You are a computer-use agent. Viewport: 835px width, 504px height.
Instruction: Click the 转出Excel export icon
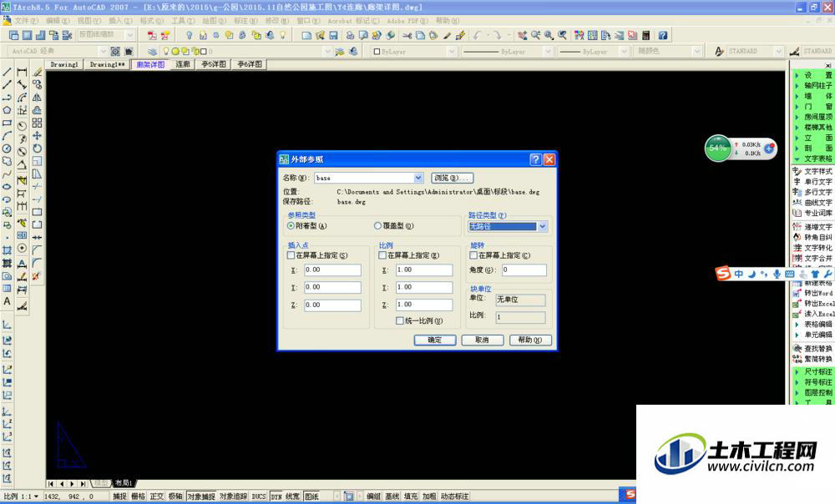pos(797,304)
